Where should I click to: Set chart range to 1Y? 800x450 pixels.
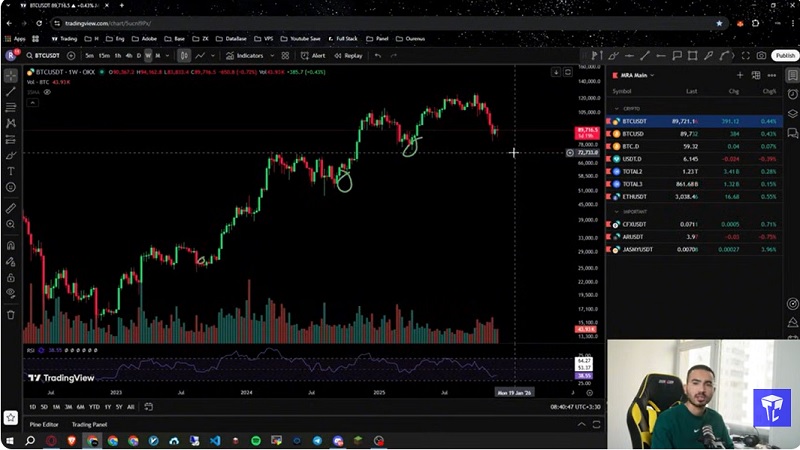(x=107, y=407)
